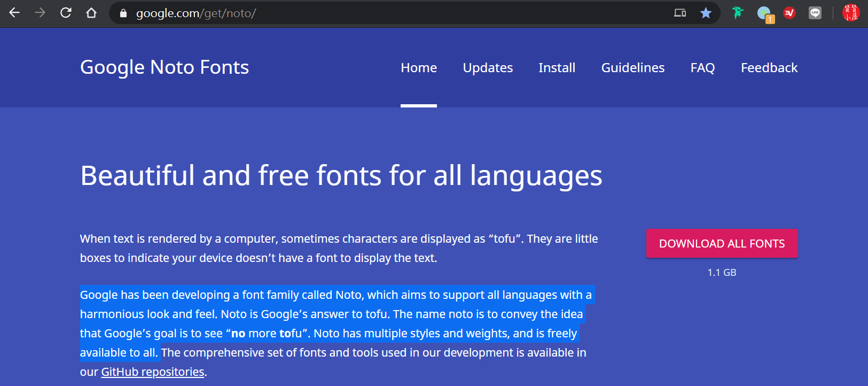
Task: Click the device cast icon in address bar
Action: pyautogui.click(x=680, y=13)
